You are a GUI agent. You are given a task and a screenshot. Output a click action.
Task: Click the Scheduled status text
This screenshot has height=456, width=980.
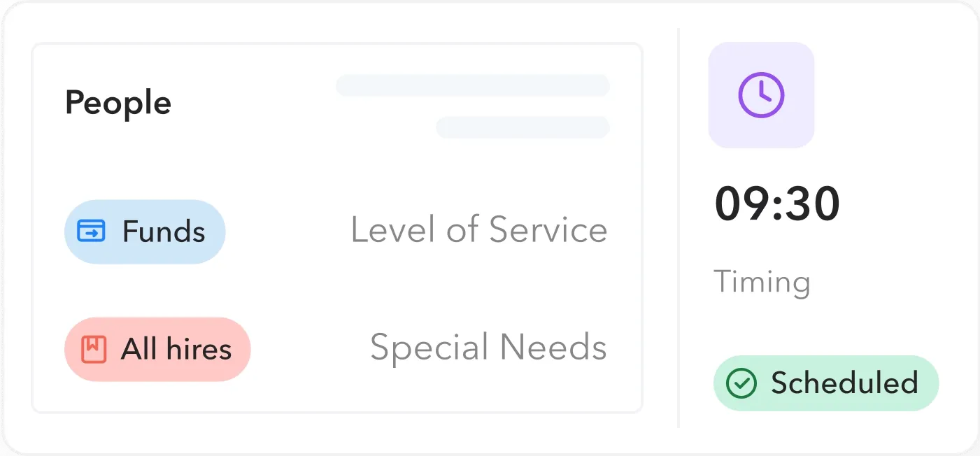tap(844, 383)
